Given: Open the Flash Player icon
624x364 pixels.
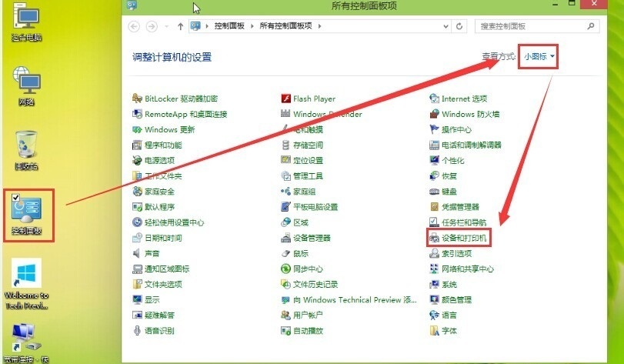Looking at the screenshot, I should pyautogui.click(x=285, y=99).
